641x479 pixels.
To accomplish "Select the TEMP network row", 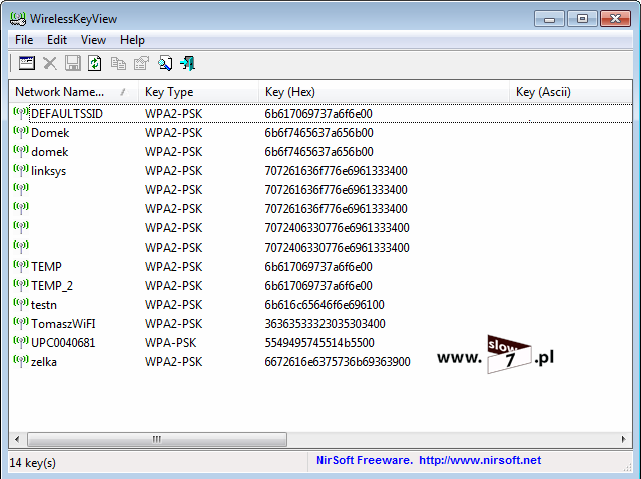I will pyautogui.click(x=320, y=266).
